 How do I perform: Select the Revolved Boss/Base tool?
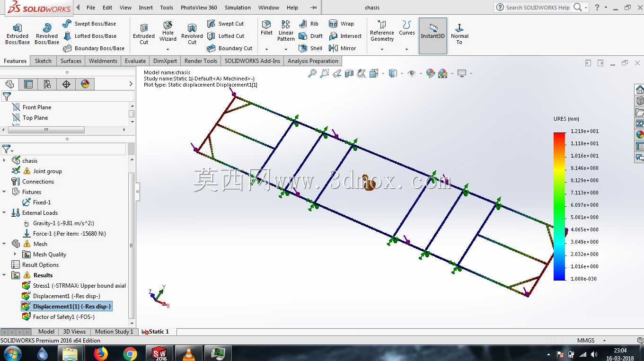(47, 34)
